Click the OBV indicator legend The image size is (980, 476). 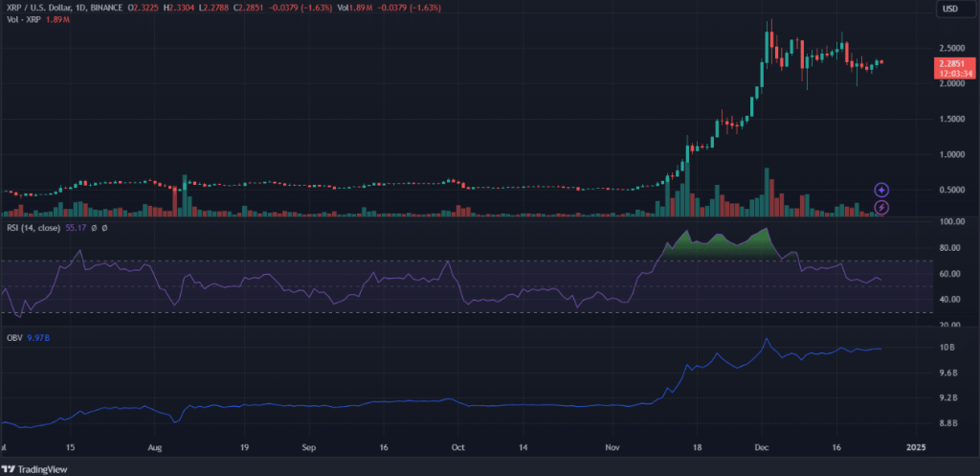12,338
